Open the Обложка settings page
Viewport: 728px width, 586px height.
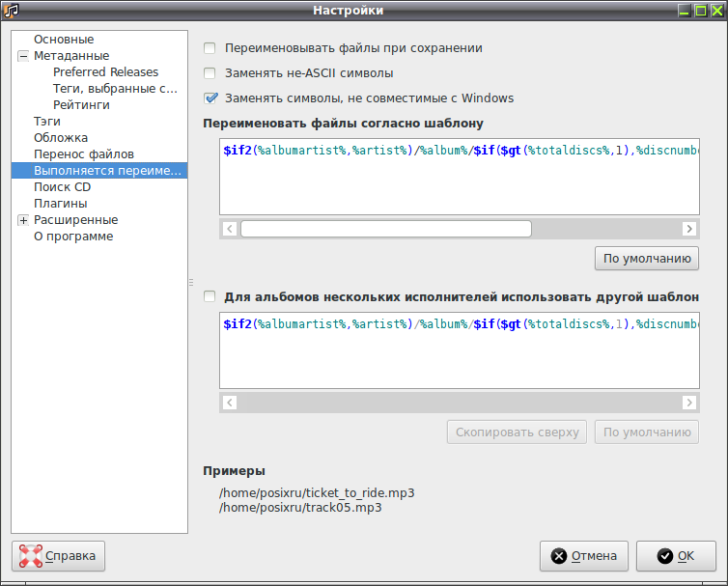[x=61, y=138]
